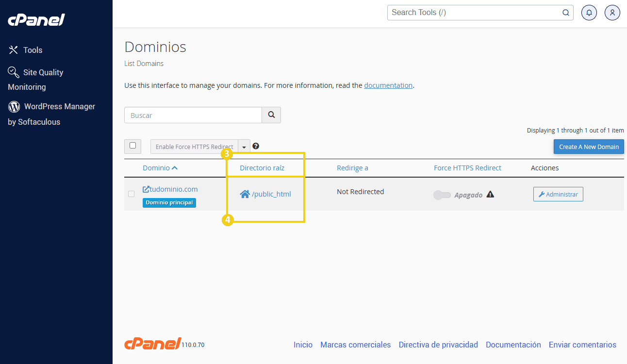This screenshot has width=627, height=364.
Task: Tick the checkbox for tudominio.com row
Action: (x=131, y=194)
